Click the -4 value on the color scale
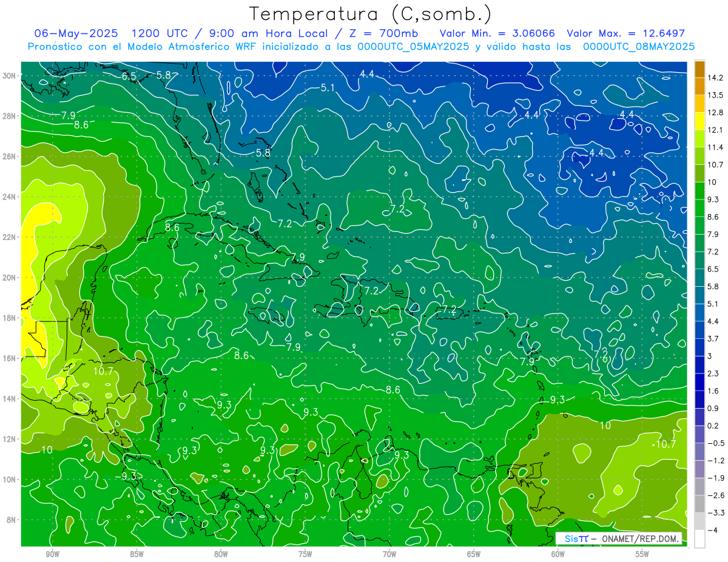728x562 pixels. click(712, 530)
